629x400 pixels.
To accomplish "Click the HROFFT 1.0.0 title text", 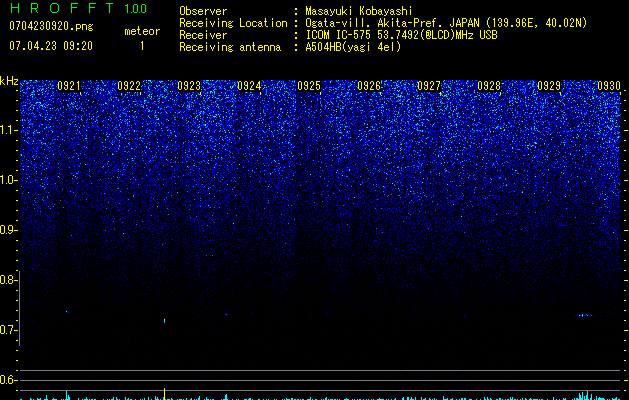I will point(78,8).
